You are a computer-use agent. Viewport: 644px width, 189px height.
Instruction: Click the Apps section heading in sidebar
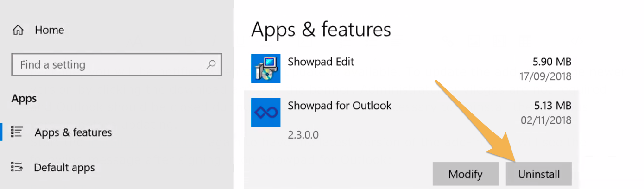(24, 99)
